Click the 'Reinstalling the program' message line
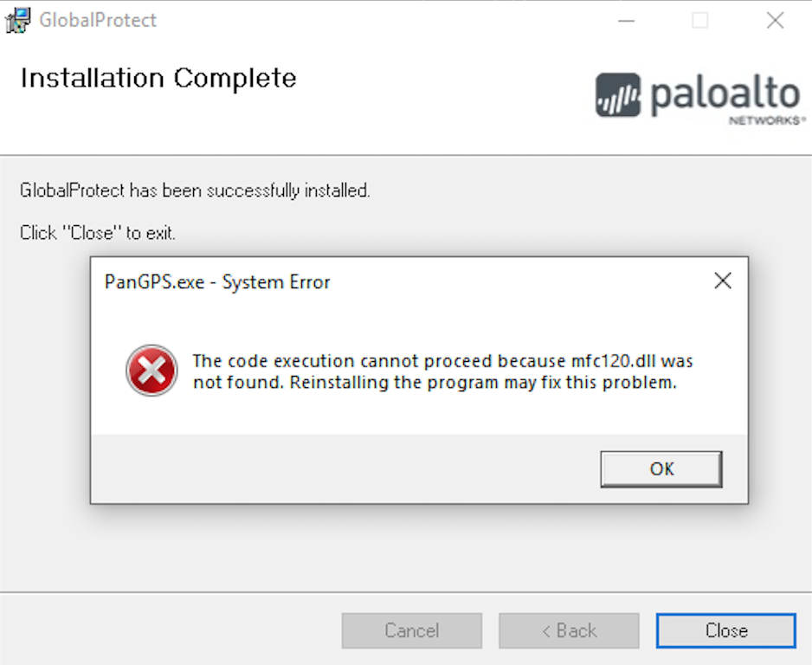Image resolution: width=812 pixels, height=665 pixels. coord(434,382)
